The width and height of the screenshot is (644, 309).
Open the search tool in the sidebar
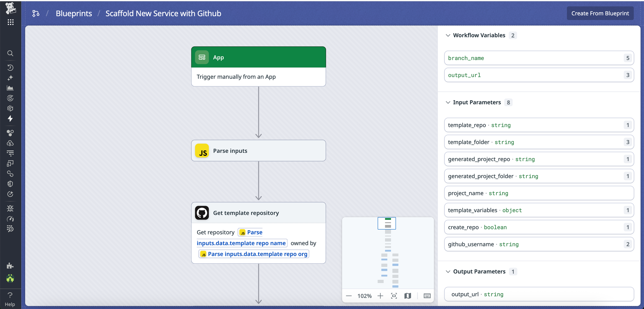(x=10, y=53)
